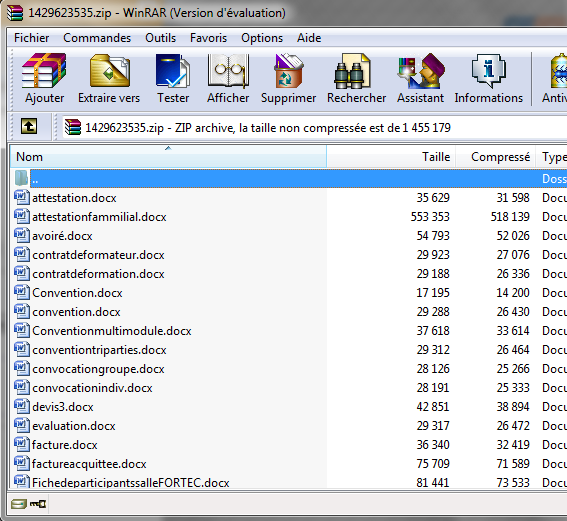The height and width of the screenshot is (521, 567).
Task: Click the Word icon of devis3.docx
Action: tap(22, 406)
